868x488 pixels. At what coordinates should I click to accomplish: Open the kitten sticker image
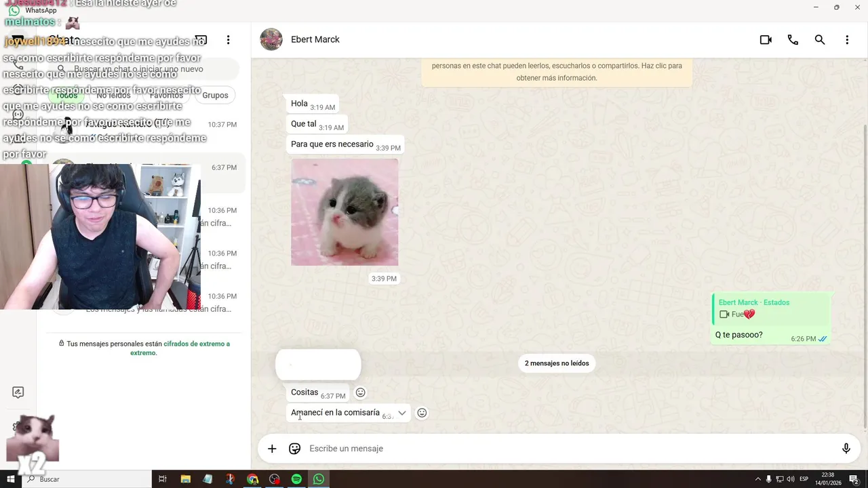344,212
